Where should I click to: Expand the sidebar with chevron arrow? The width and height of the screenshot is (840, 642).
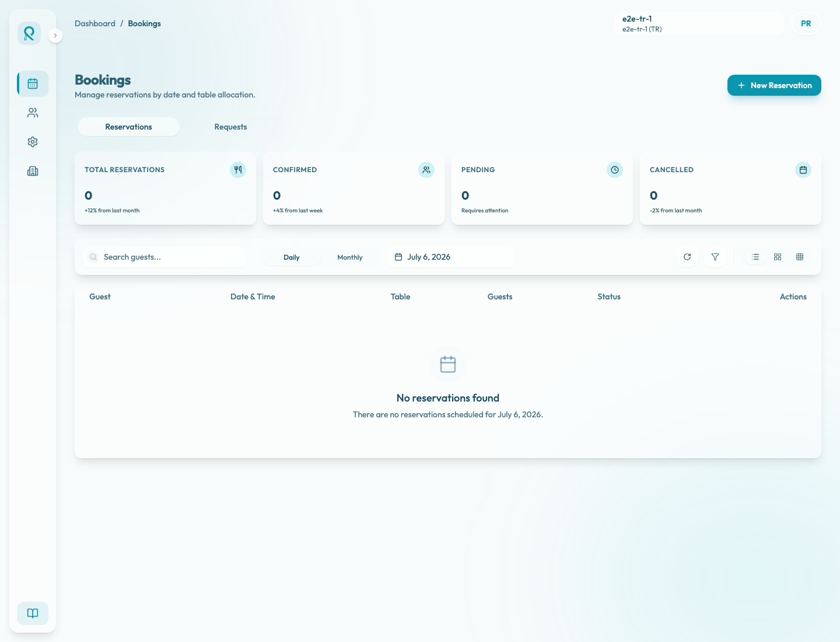tap(55, 36)
